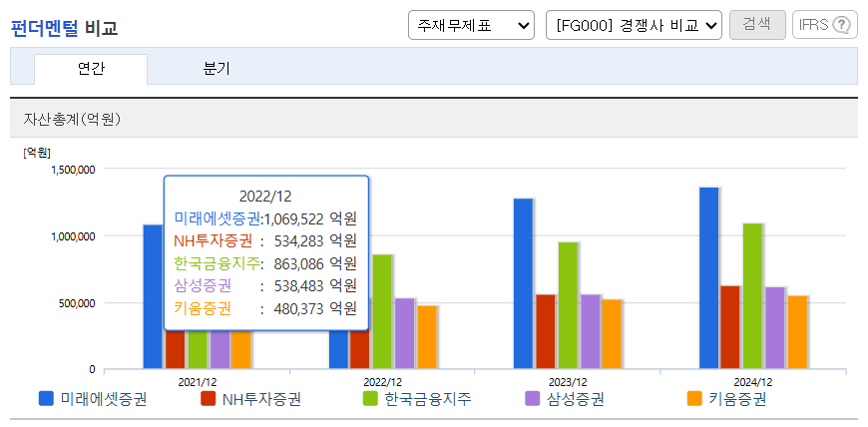The height and width of the screenshot is (427, 868).
Task: Click the 480,373 value in the tooltip
Action: point(298,308)
